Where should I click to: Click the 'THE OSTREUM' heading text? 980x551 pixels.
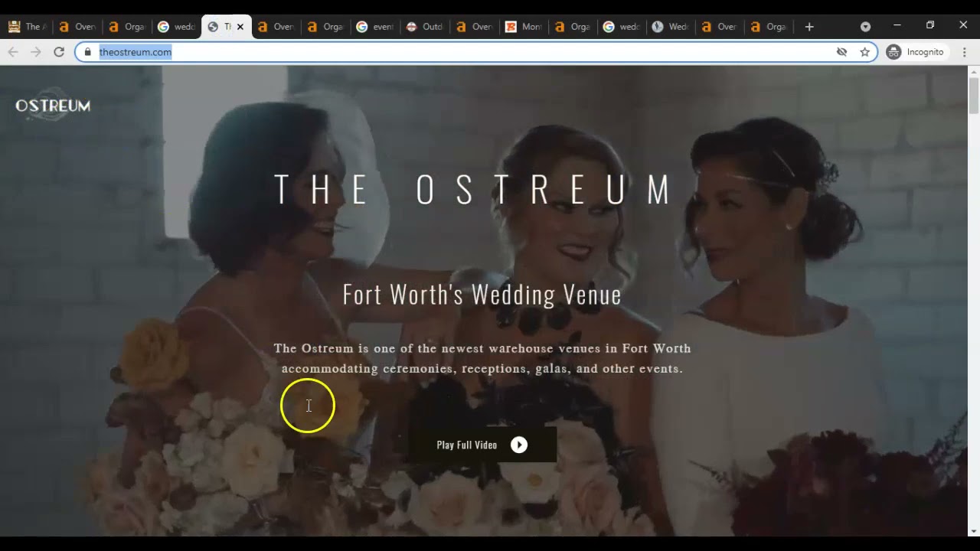(x=474, y=189)
